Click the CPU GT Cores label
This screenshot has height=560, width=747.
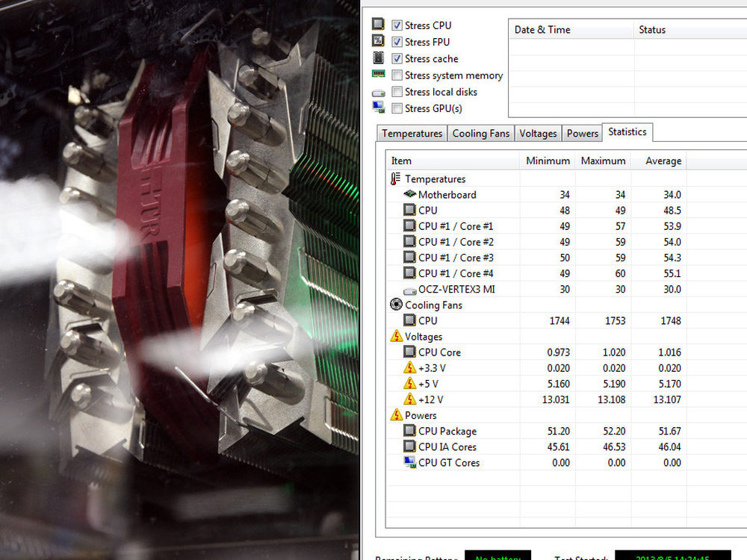449,462
